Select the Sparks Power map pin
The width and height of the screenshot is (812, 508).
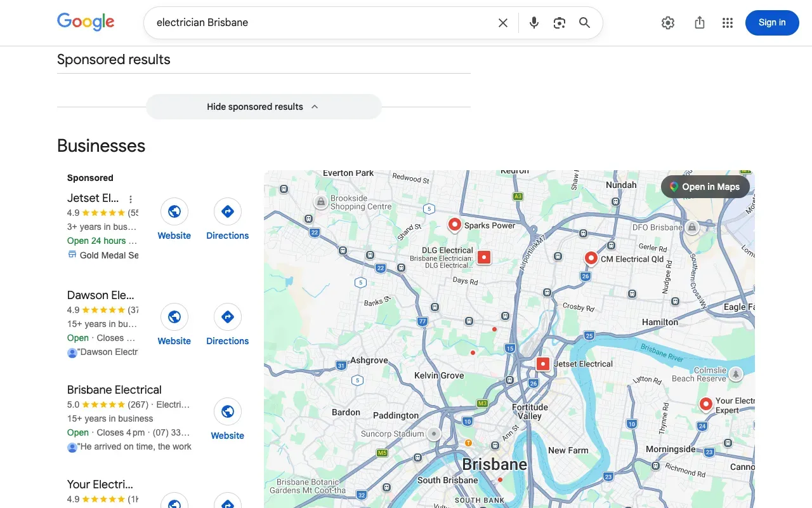[454, 224]
